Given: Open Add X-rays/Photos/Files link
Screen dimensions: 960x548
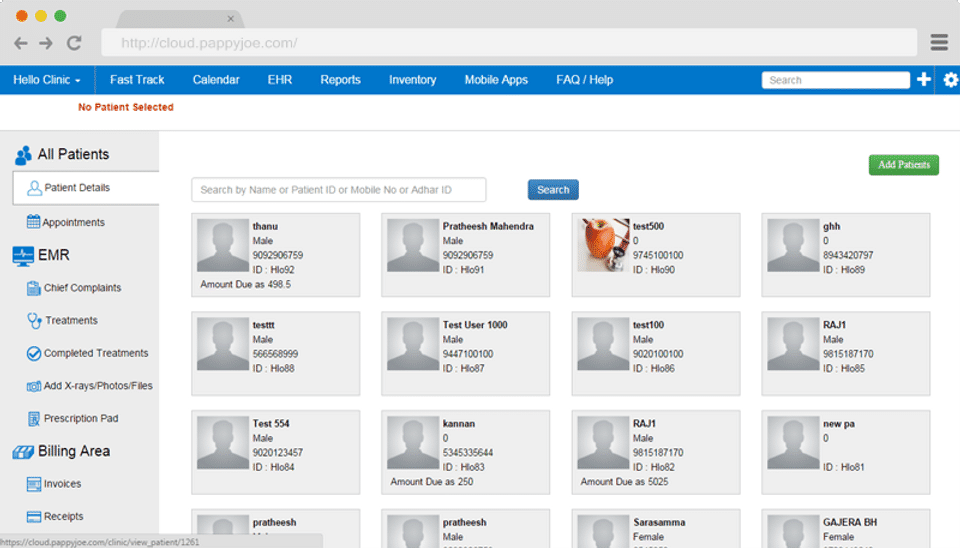Looking at the screenshot, I should (x=98, y=386).
